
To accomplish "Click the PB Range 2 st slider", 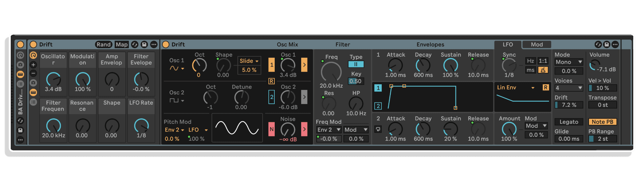I will pyautogui.click(x=603, y=139).
